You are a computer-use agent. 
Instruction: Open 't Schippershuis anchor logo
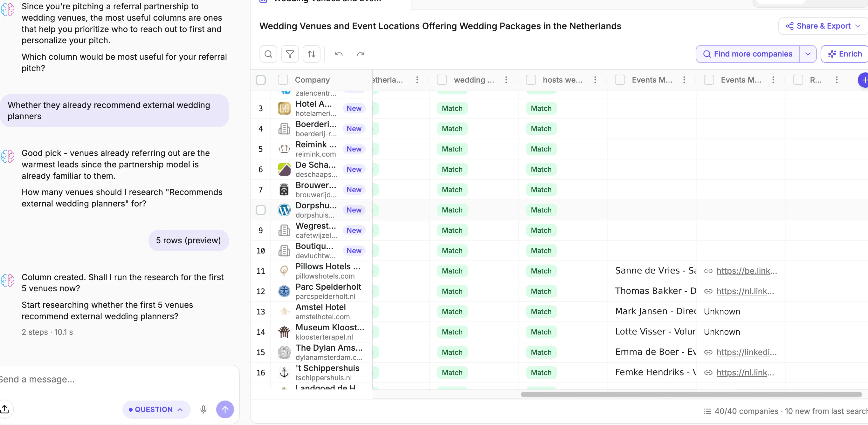[284, 373]
